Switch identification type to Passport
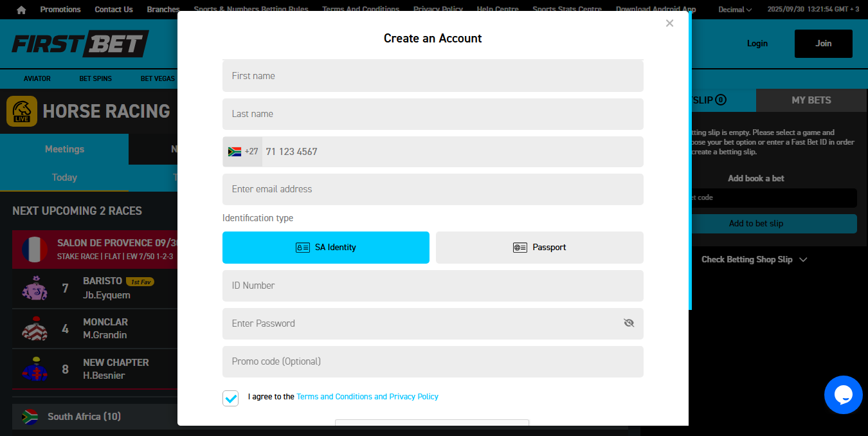This screenshot has width=868, height=436. point(539,247)
